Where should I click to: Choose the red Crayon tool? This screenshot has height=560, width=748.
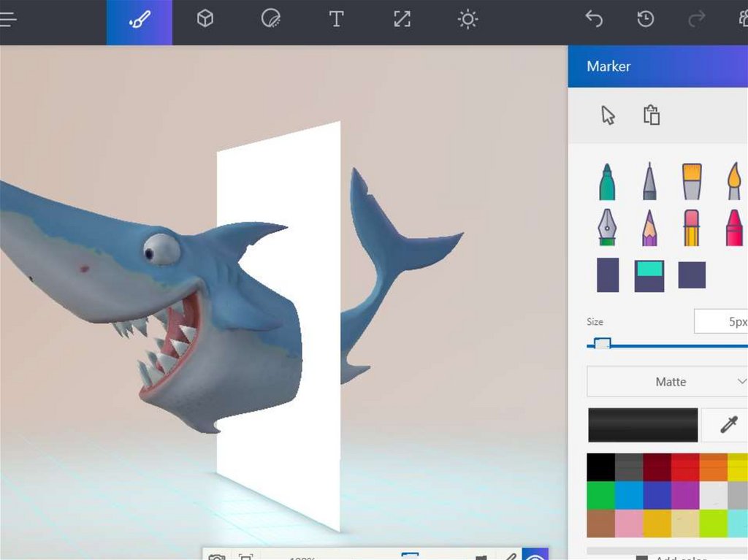click(734, 228)
